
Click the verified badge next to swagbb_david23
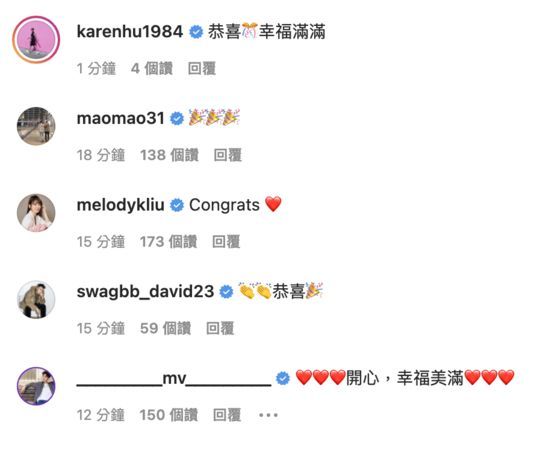227,292
